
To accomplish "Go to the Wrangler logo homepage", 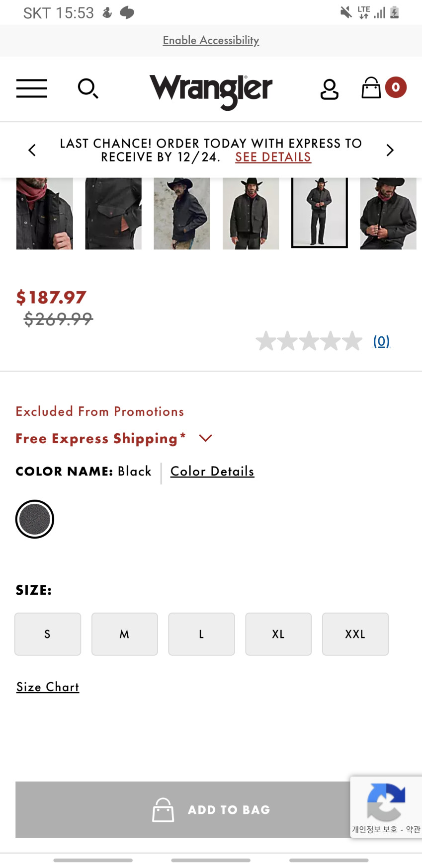I will pyautogui.click(x=211, y=90).
